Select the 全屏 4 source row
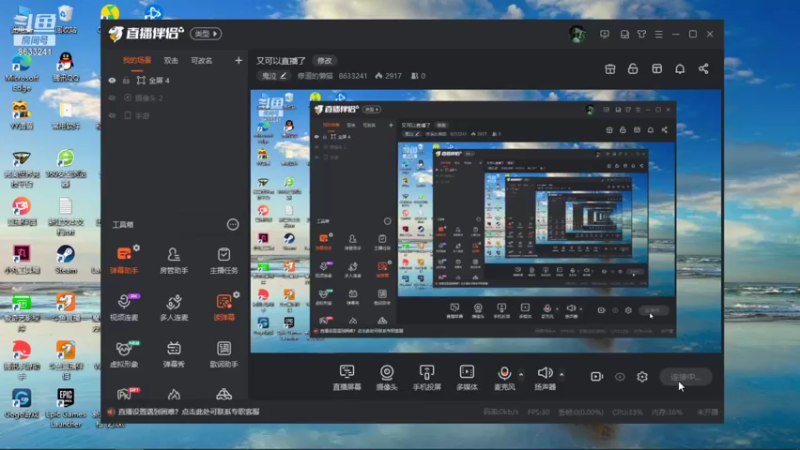 point(174,80)
